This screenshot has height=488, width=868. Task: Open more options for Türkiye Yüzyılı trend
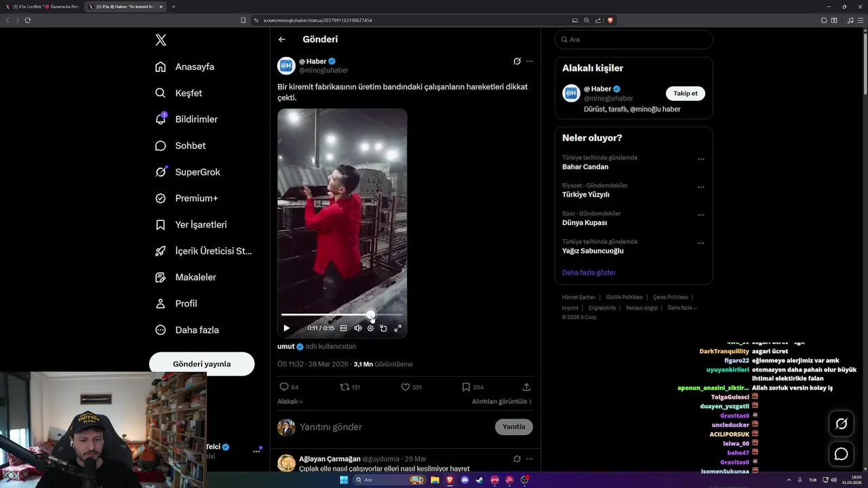(x=701, y=187)
